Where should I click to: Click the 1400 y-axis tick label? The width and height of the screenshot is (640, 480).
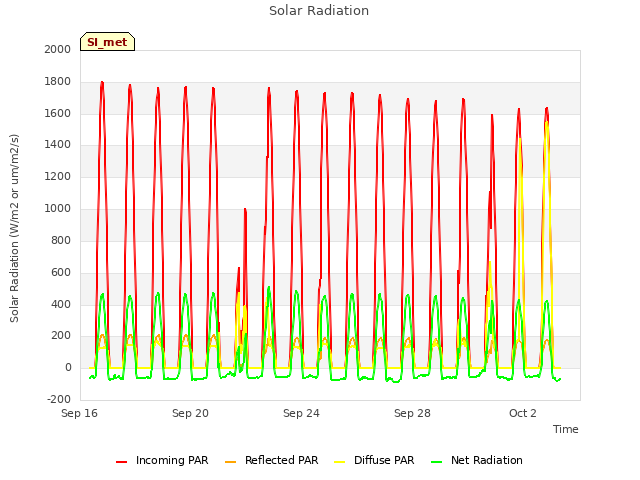coord(58,144)
